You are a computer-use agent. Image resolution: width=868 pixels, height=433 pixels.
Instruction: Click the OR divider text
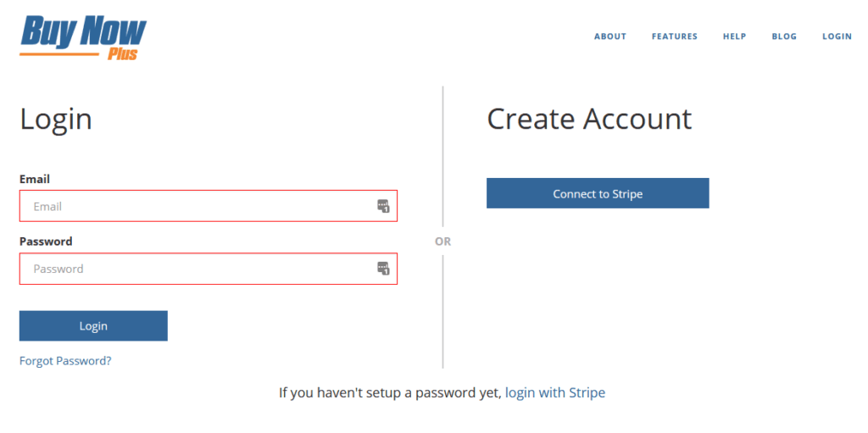click(442, 241)
